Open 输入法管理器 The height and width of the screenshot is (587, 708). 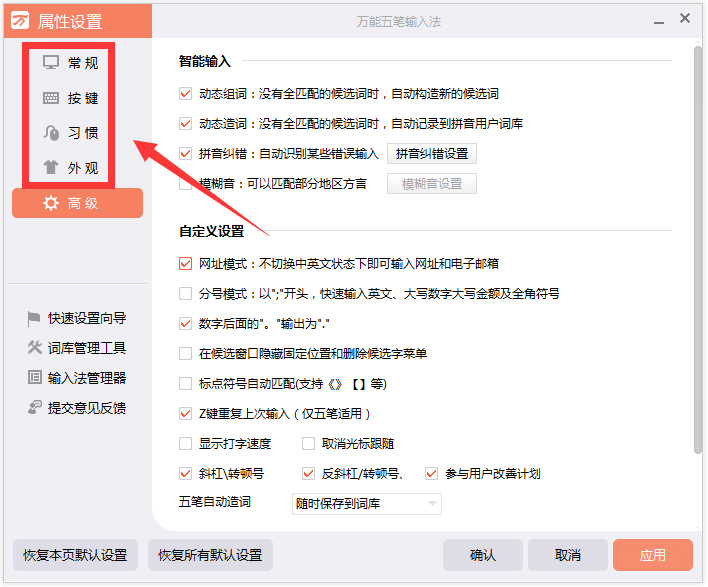[x=77, y=377]
